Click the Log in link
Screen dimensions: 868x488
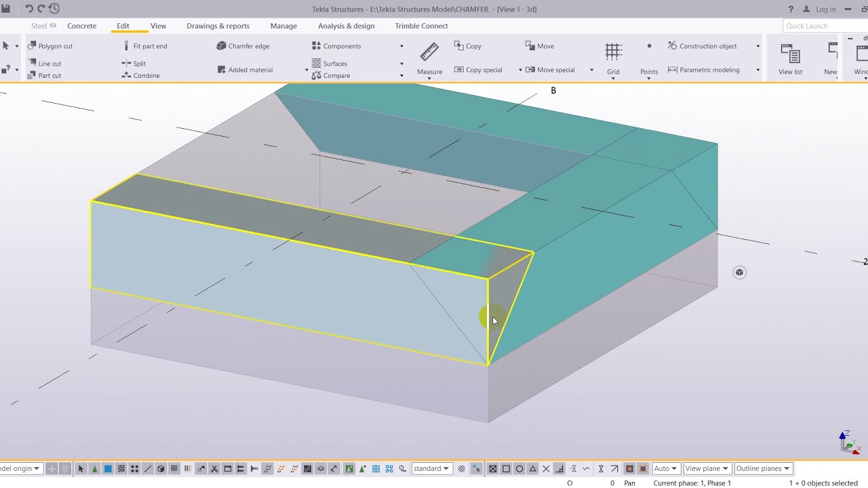[826, 9]
